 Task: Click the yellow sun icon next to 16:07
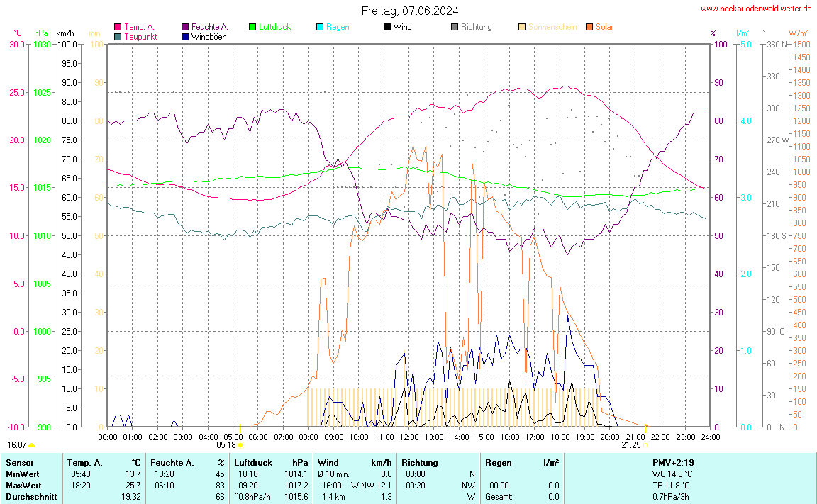click(x=32, y=445)
